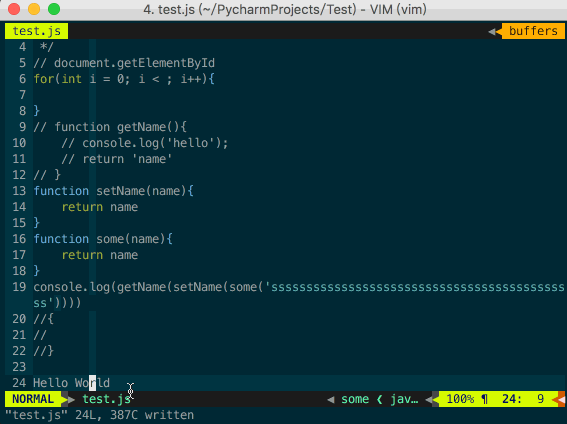Place cursor on 'Hello' in line 24

click(x=51, y=383)
